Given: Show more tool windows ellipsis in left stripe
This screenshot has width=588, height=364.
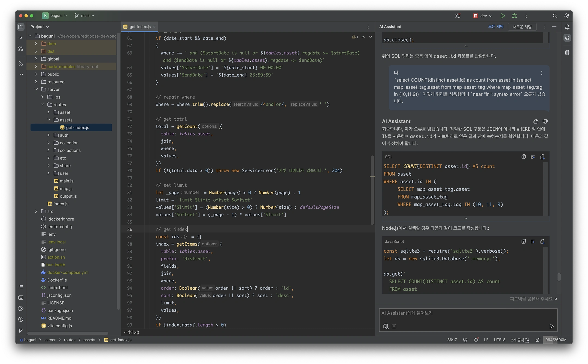Looking at the screenshot, I should pos(21,74).
